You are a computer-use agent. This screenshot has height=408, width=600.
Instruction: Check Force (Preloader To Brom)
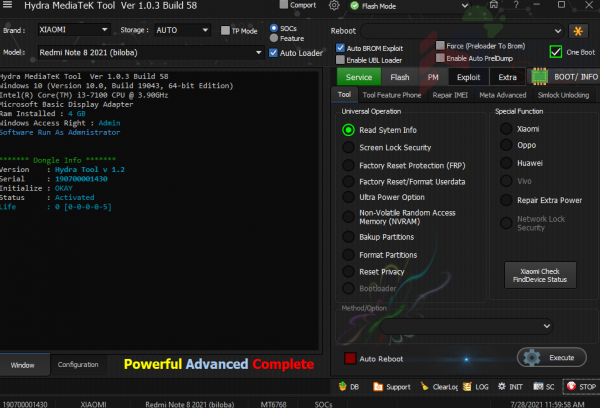pos(440,46)
